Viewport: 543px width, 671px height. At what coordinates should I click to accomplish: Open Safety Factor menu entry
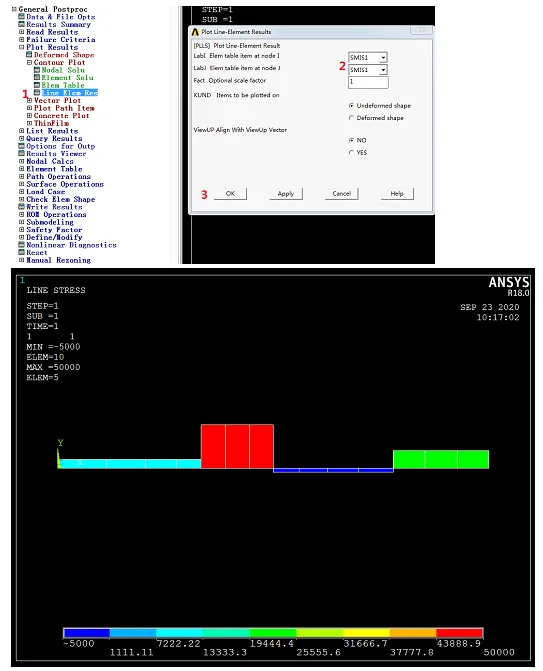point(54,230)
